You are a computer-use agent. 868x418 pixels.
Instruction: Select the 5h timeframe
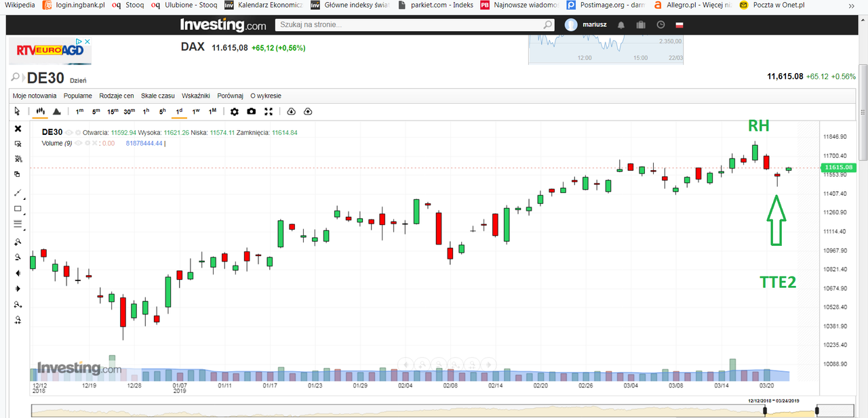click(162, 111)
